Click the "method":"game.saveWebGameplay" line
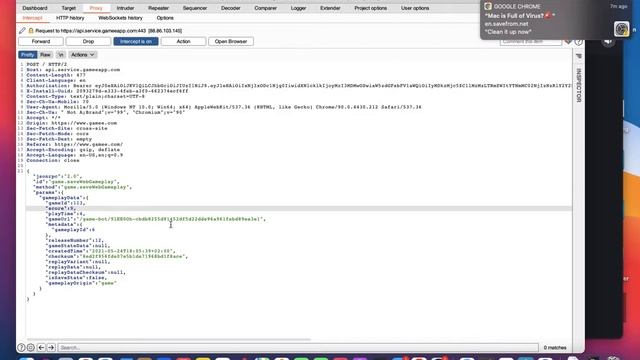This screenshot has height=360, width=640. [x=82, y=187]
